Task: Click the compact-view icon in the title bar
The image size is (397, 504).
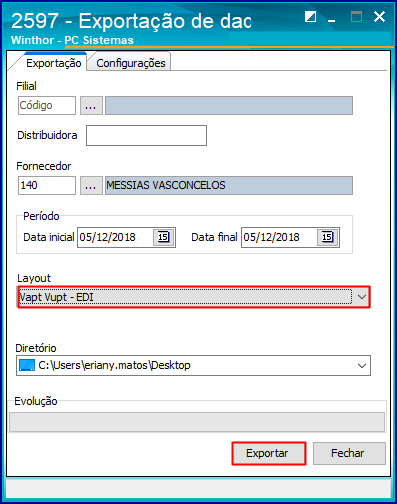Action: click(310, 16)
